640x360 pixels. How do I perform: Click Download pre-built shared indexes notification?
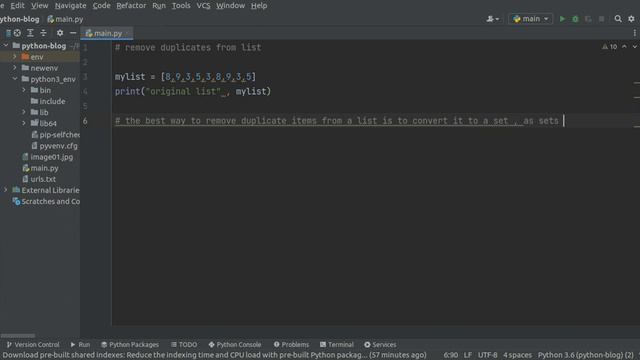pos(214,355)
